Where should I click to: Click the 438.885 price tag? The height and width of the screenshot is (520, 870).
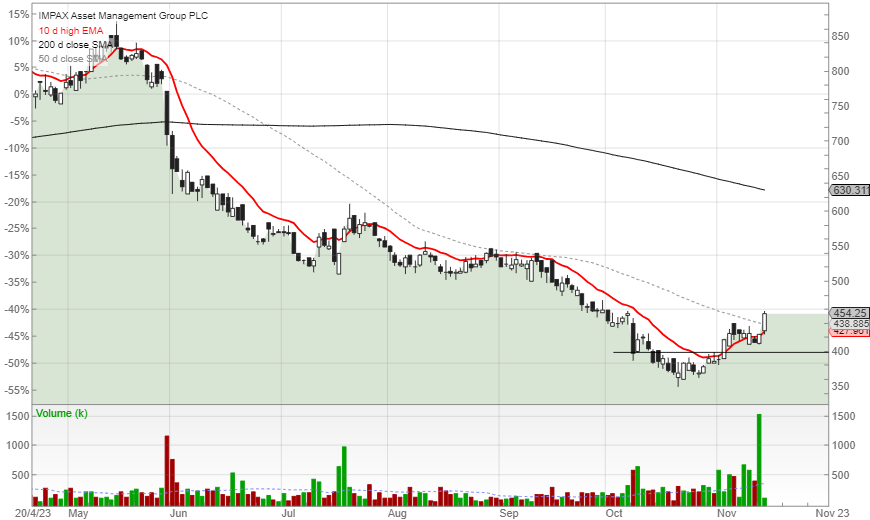point(850,324)
